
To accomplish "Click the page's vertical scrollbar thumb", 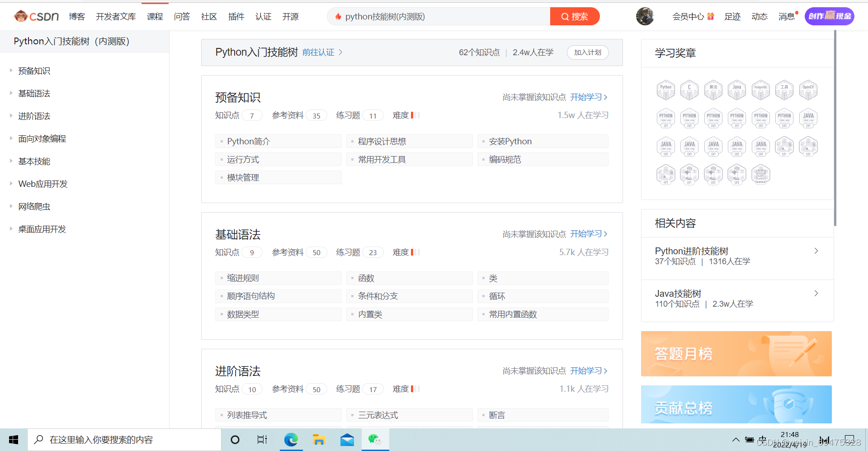I will [835, 128].
